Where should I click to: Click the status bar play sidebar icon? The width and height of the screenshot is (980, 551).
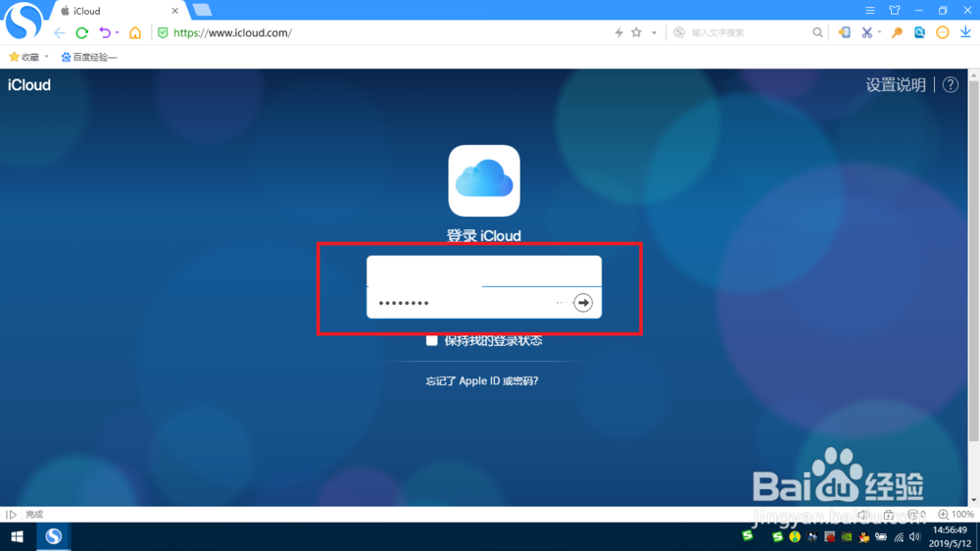(x=11, y=515)
